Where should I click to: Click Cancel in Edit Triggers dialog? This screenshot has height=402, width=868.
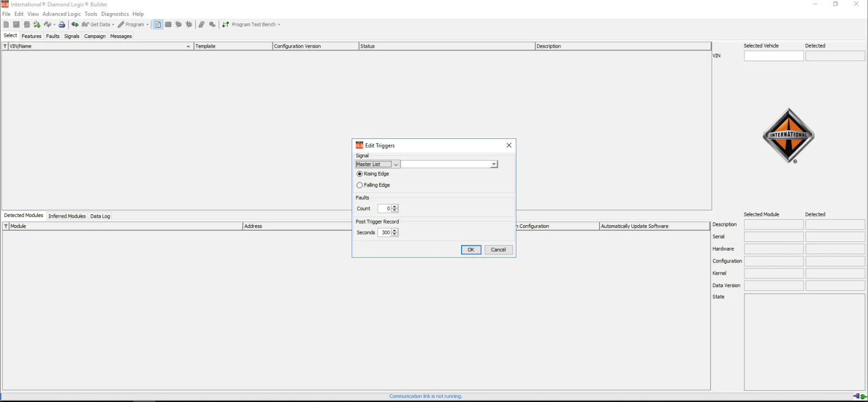[x=499, y=250]
